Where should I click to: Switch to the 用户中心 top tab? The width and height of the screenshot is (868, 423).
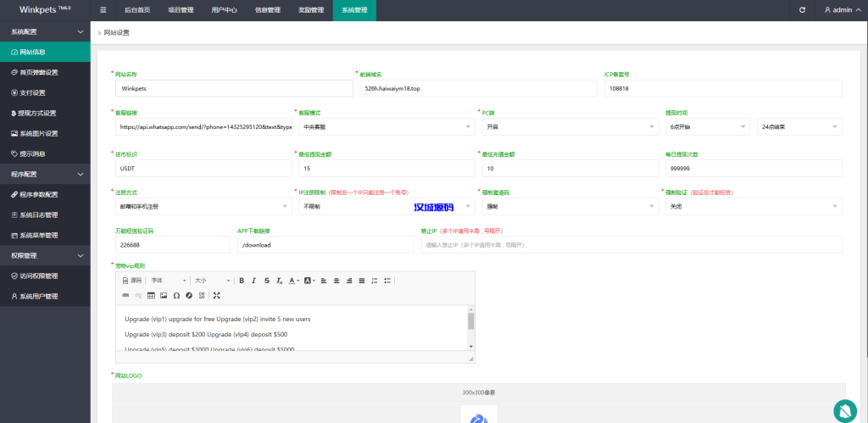[x=224, y=10]
